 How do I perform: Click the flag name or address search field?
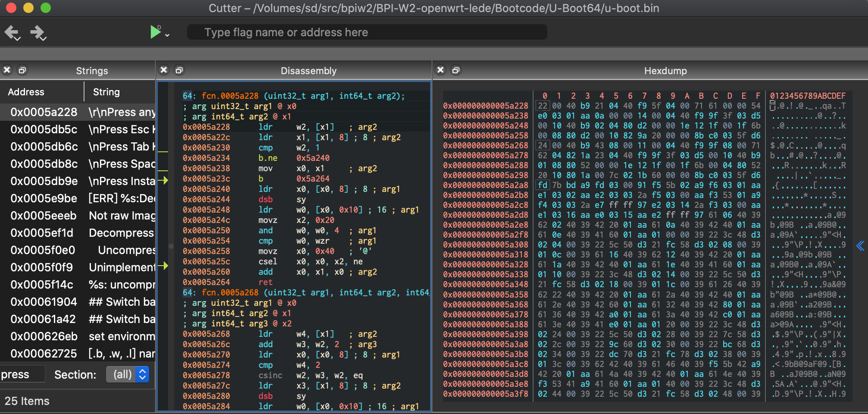pos(366,32)
